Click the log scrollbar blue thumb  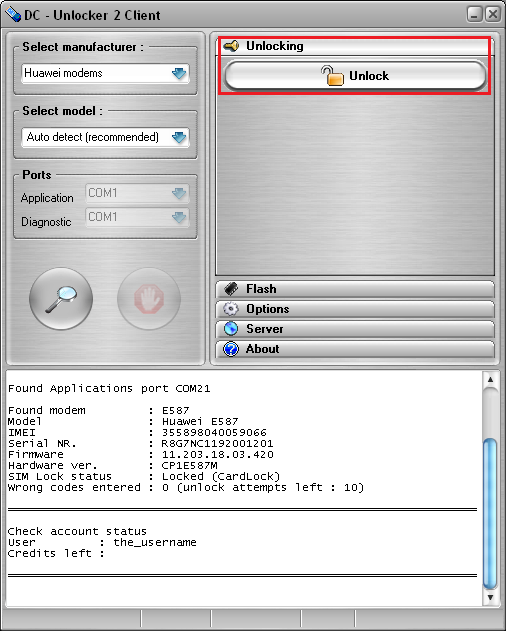coord(490,513)
